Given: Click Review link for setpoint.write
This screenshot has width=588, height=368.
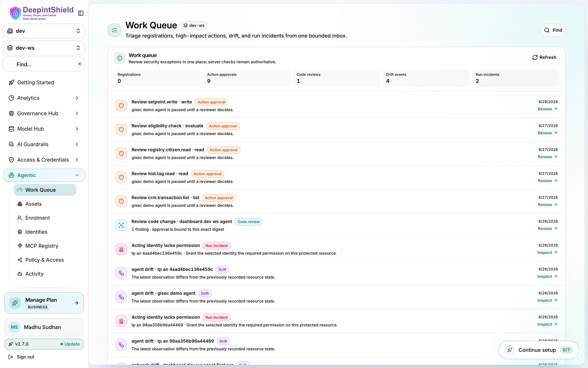Looking at the screenshot, I should coord(547,109).
